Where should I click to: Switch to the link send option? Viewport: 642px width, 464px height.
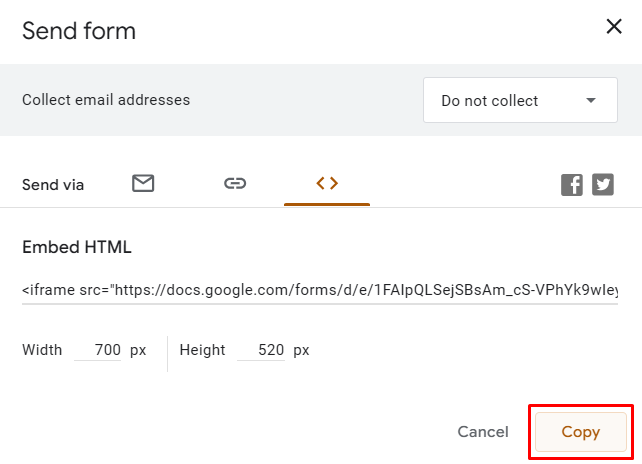pos(235,183)
